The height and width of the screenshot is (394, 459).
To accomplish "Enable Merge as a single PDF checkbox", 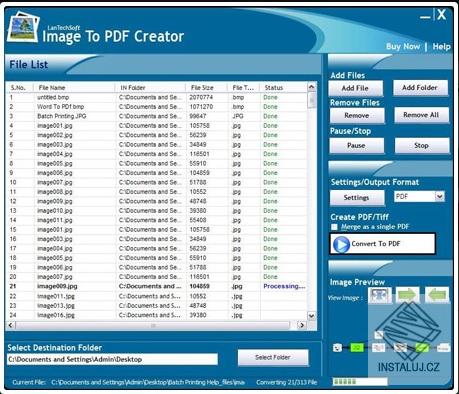I will 334,227.
